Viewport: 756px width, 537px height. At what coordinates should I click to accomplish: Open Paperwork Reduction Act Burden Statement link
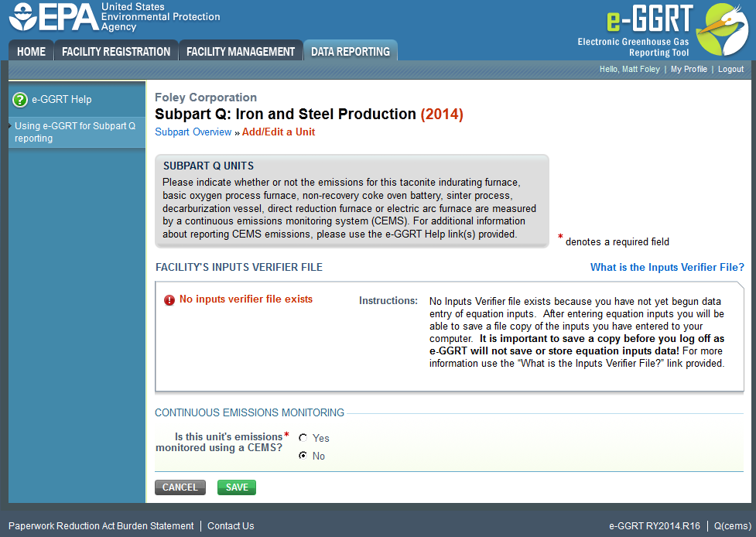pos(101,526)
